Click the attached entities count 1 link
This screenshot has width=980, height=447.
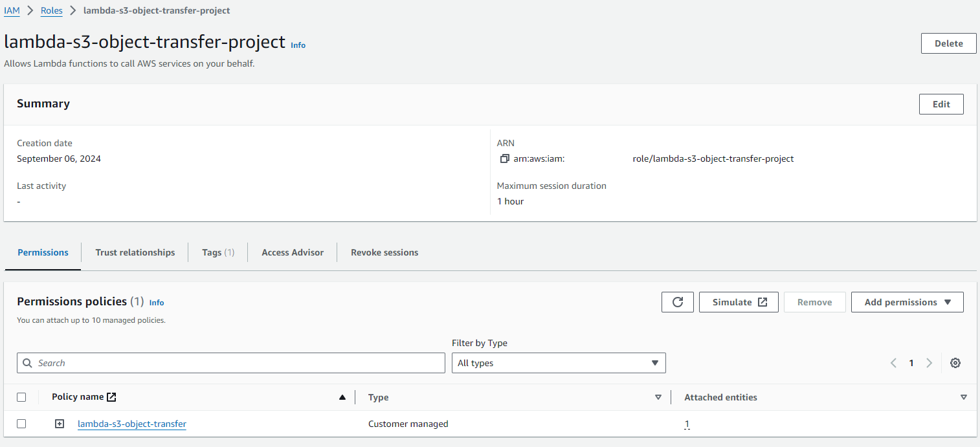pos(687,424)
